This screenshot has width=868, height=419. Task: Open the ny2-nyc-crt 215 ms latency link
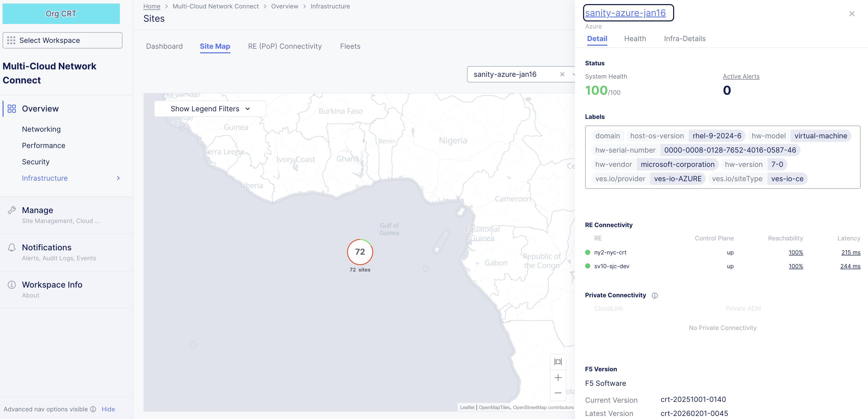[850, 252]
